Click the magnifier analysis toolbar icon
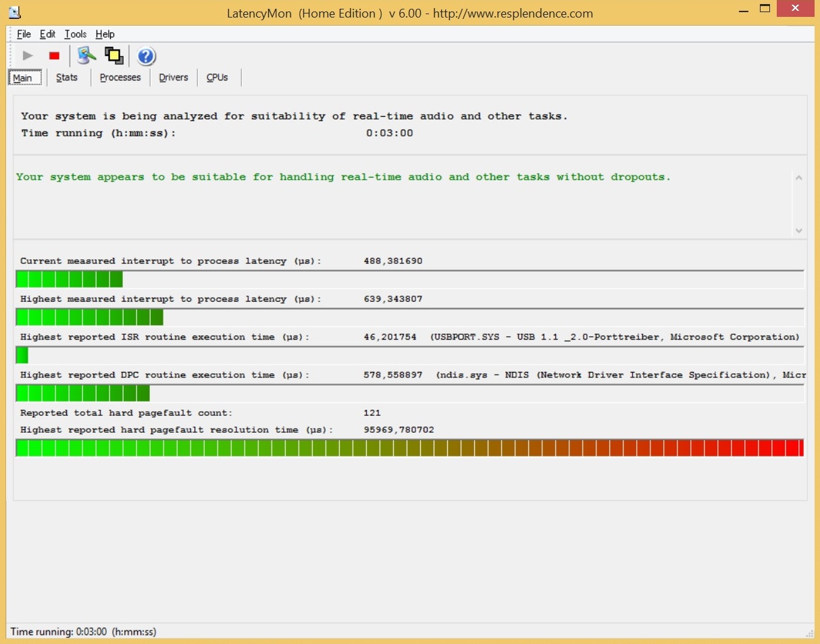 [x=86, y=55]
